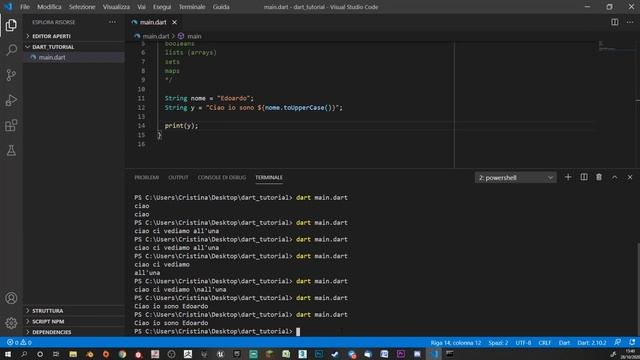Expand the Editor Aperti section
The width and height of the screenshot is (640, 360).
tap(74, 36)
